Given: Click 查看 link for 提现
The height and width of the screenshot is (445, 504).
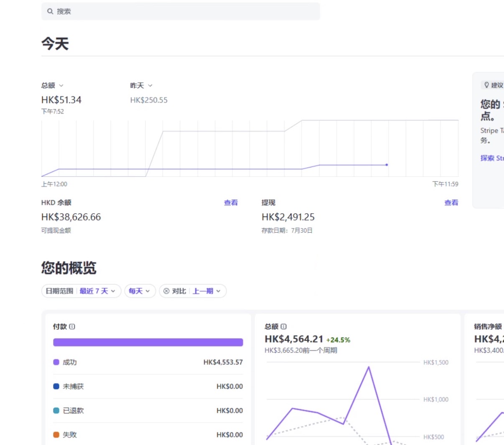Looking at the screenshot, I should pyautogui.click(x=451, y=203).
